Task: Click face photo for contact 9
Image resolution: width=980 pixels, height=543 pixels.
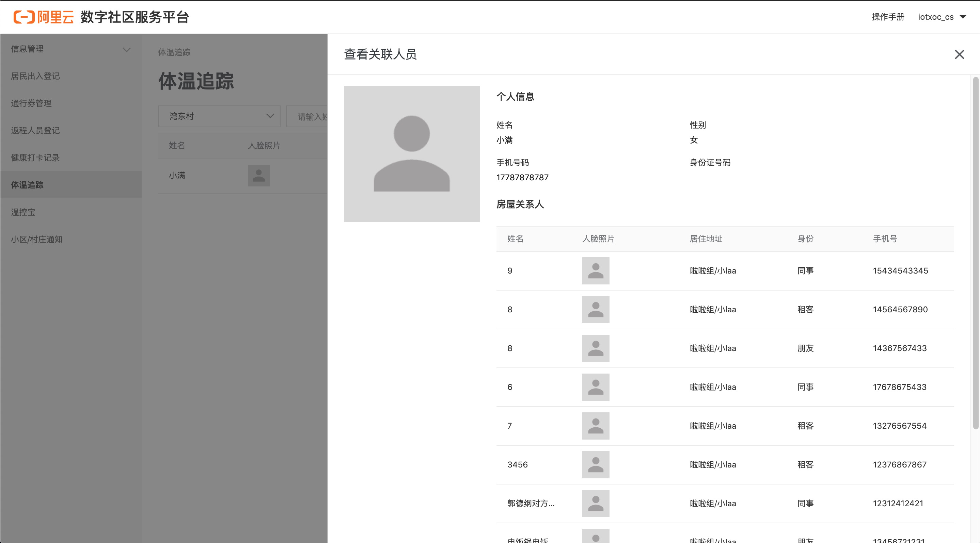Action: pos(595,271)
